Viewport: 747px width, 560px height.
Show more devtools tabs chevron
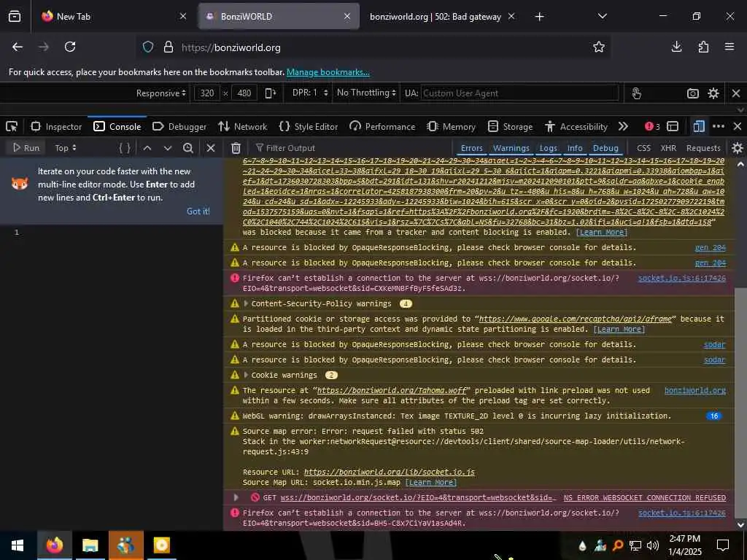pyautogui.click(x=623, y=126)
